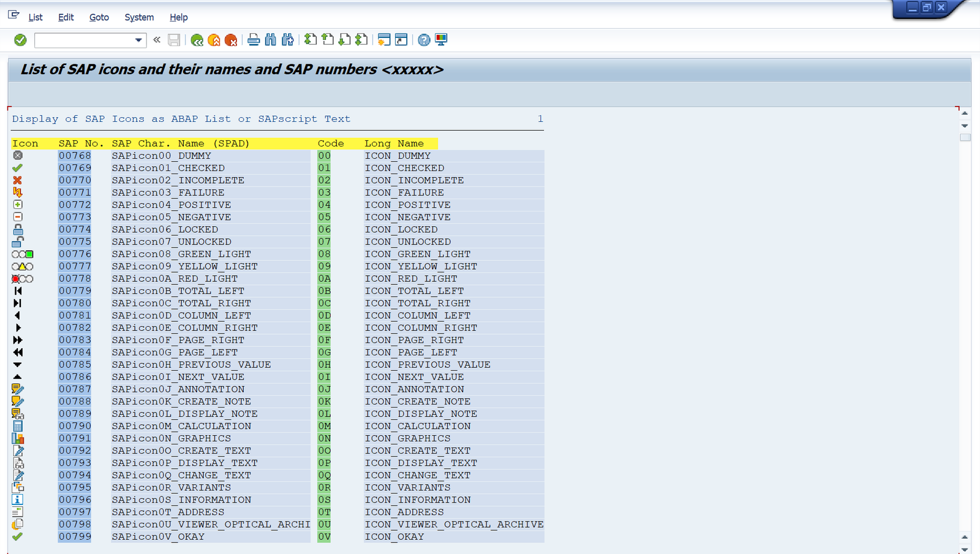Click the green Back button
Screen dimensions: 980x554
pos(197,40)
